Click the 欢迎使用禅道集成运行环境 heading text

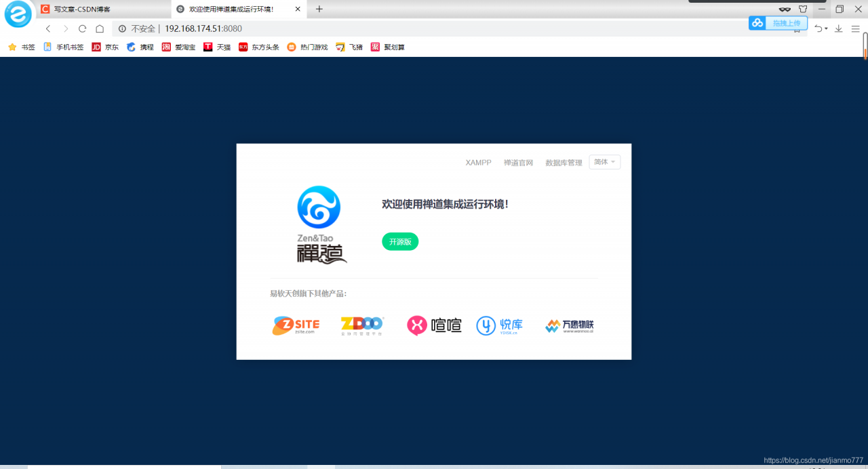pyautogui.click(x=445, y=203)
